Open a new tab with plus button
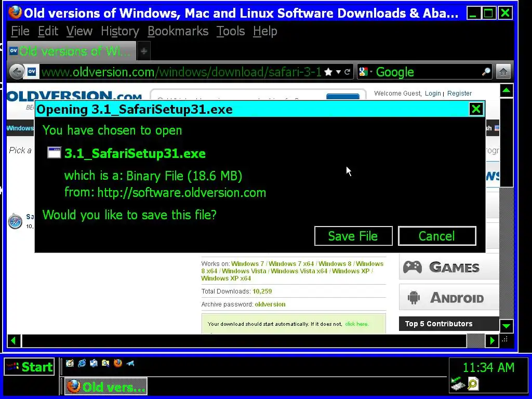Viewport: 532px width, 399px height. (x=144, y=51)
